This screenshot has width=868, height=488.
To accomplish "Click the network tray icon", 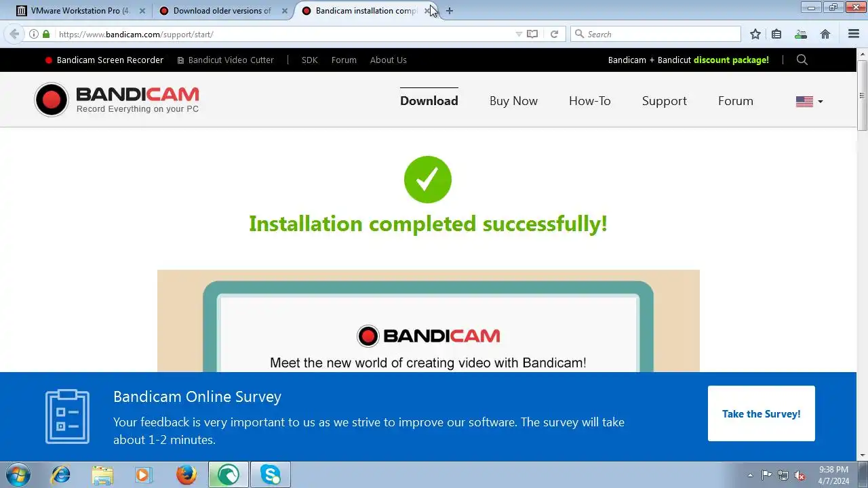I will click(783, 475).
